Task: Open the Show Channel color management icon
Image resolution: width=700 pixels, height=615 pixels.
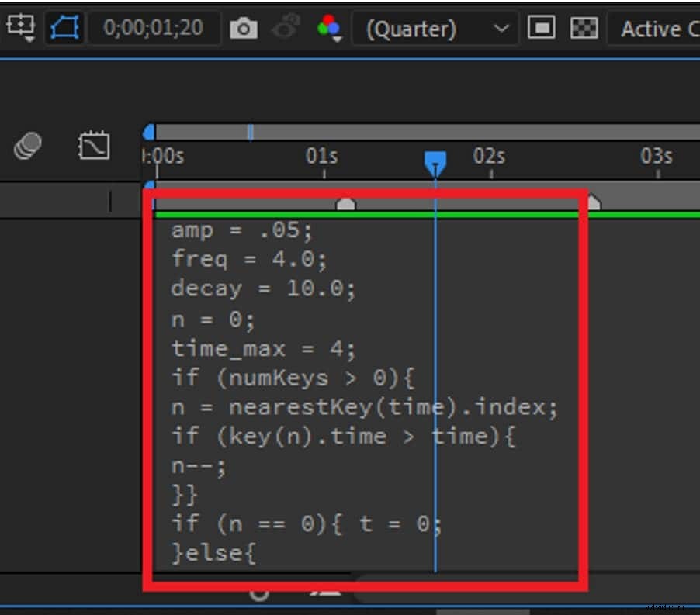Action: [x=326, y=28]
